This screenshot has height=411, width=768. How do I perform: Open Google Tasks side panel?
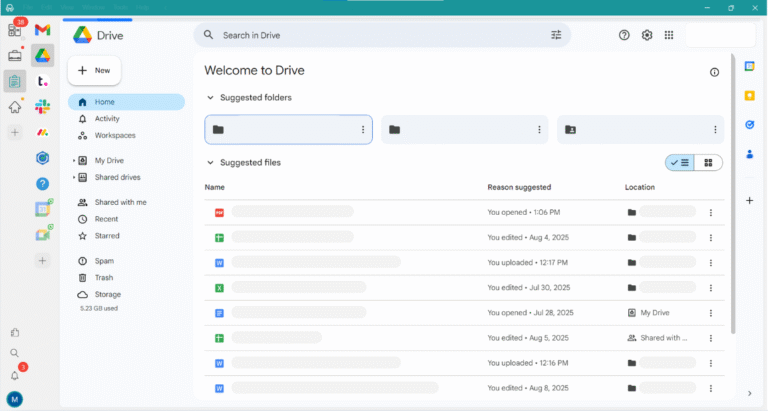point(749,125)
